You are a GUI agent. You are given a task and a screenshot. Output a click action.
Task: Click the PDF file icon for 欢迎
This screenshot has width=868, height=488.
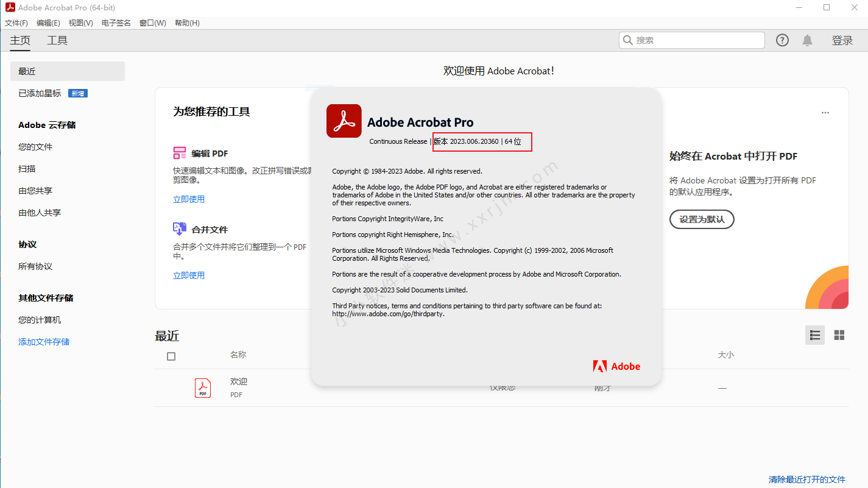(203, 388)
